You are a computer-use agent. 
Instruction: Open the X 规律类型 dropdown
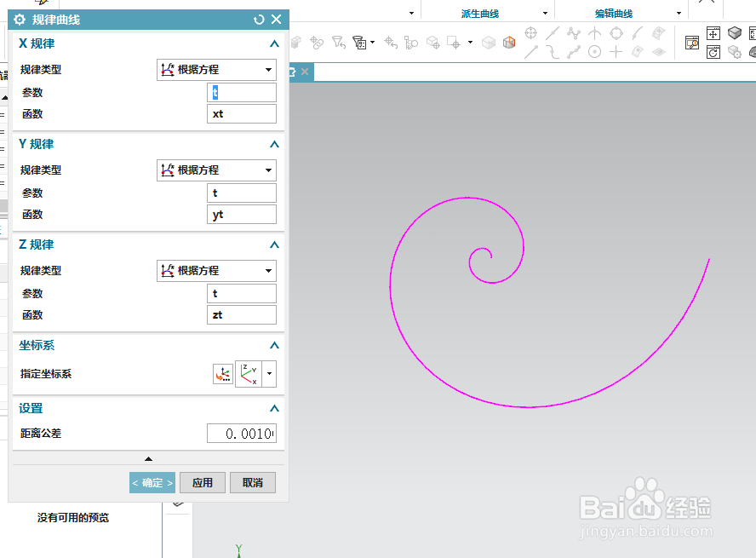point(216,70)
